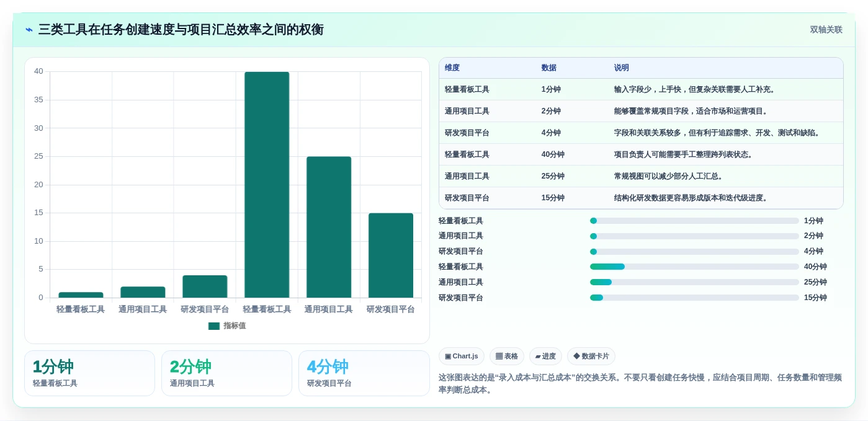This screenshot has width=868, height=421.
Task: Click the progress bar labeled 1分钟
Action: [694, 221]
